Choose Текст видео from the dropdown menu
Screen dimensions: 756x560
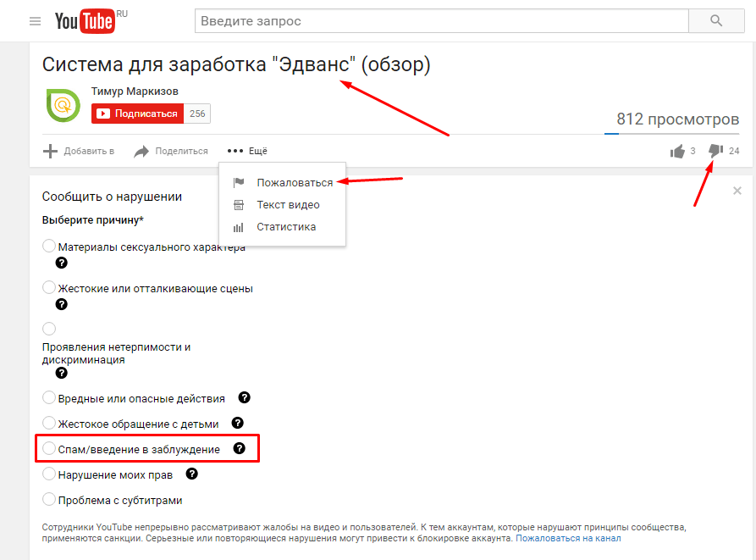coord(282,204)
